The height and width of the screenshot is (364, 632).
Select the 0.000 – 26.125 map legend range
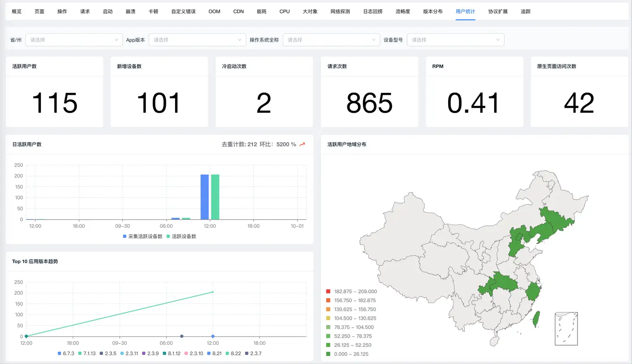[x=328, y=354]
